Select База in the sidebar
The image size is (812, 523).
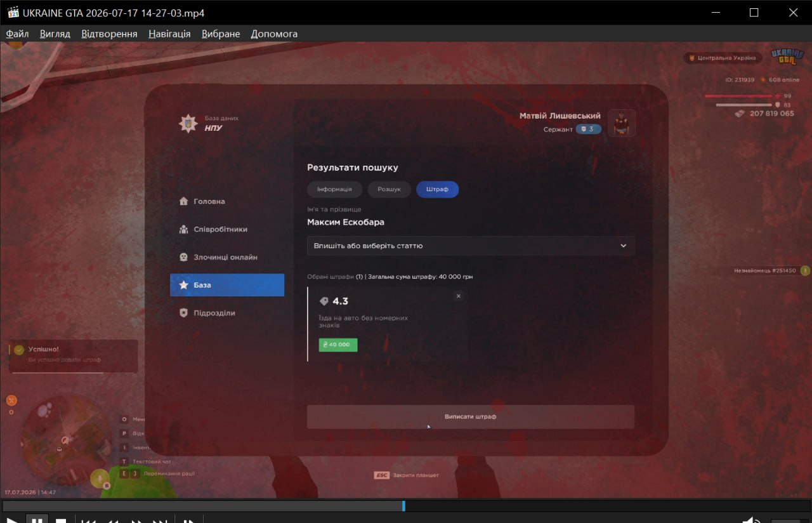227,285
